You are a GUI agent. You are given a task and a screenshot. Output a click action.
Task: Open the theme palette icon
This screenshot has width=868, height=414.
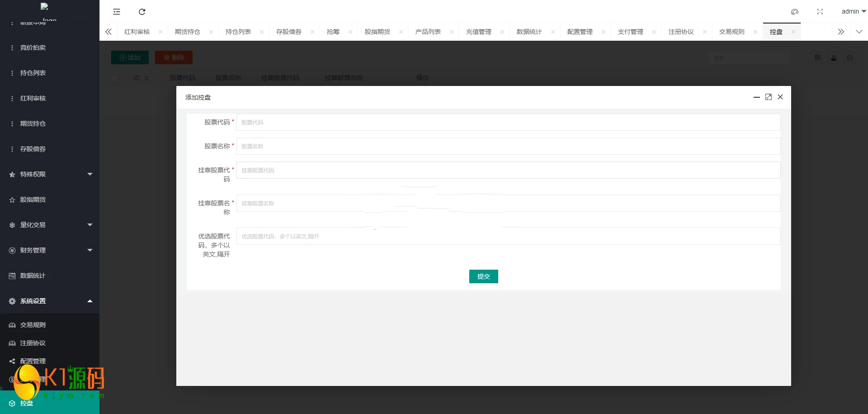tap(795, 12)
